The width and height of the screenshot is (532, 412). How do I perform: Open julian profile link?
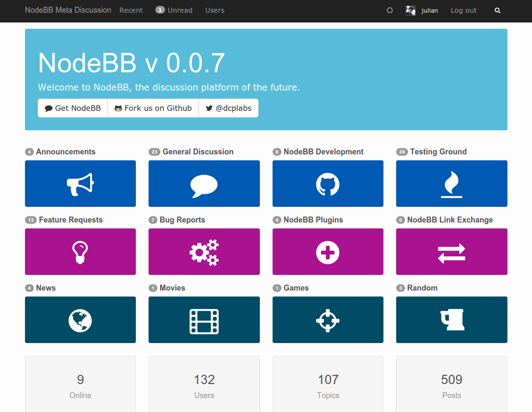pyautogui.click(x=430, y=11)
